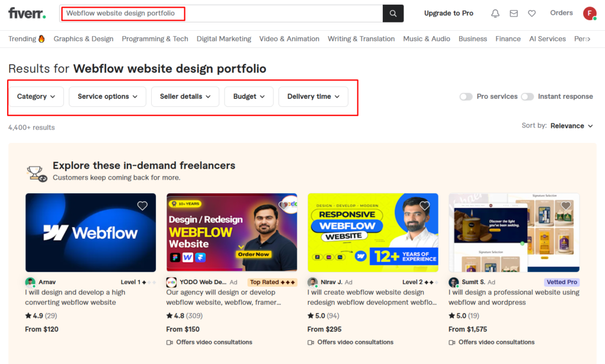Screen dimensions: 605x364
Task: Click the Top Rated badge
Action: (x=272, y=282)
